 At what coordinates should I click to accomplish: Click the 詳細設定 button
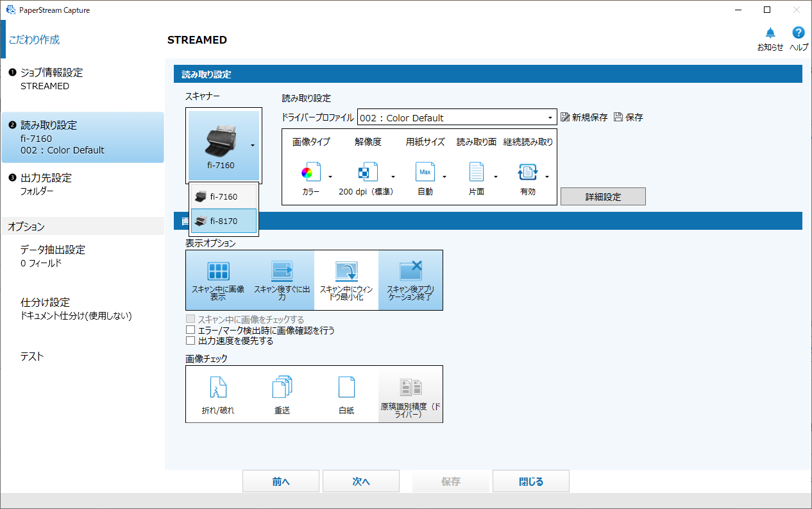(603, 196)
